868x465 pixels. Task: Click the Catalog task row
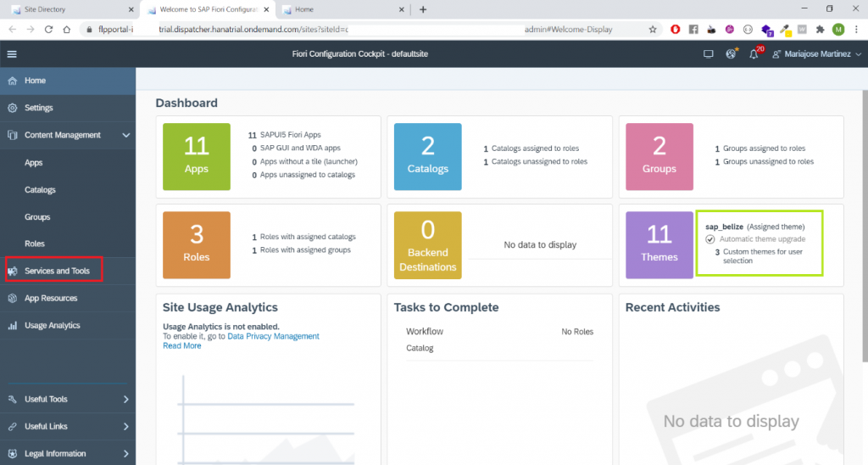point(499,348)
